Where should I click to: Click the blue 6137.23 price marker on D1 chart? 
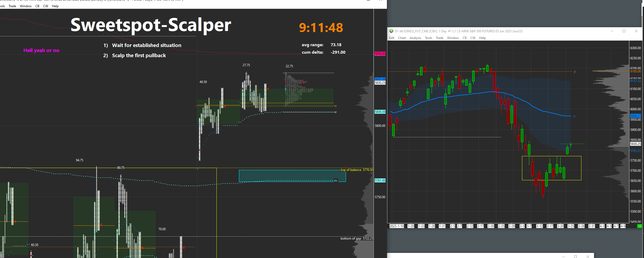635,81
